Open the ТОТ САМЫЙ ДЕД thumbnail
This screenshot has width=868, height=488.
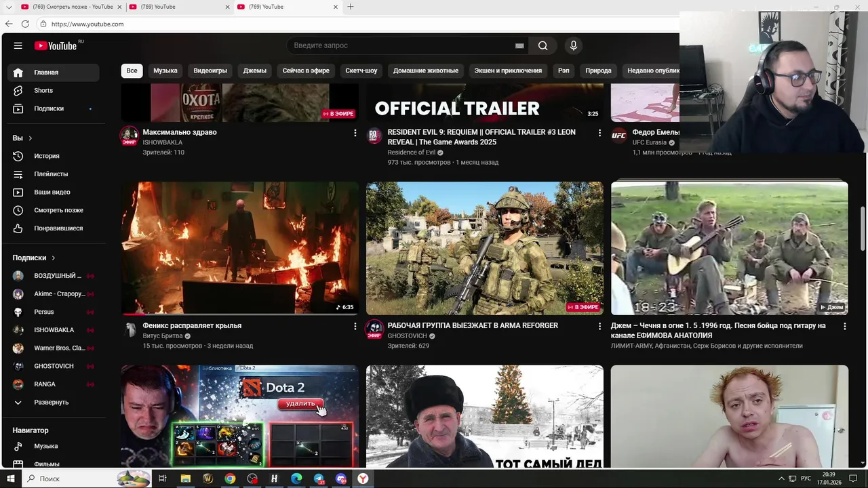(x=485, y=416)
